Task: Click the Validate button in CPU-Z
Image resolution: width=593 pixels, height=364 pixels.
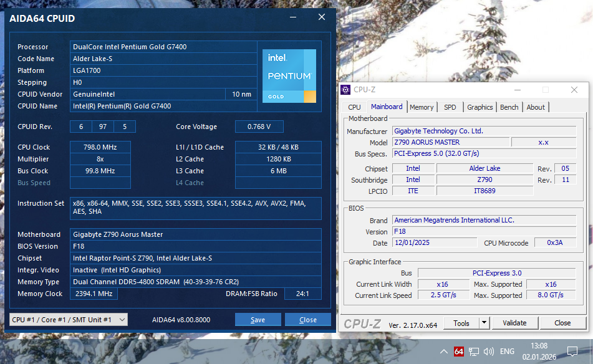Action: click(514, 323)
